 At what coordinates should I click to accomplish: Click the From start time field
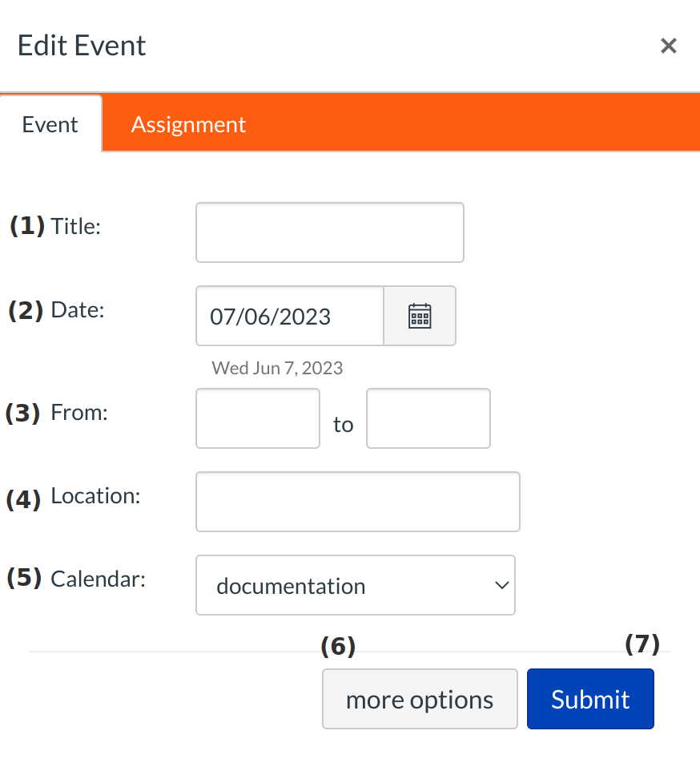[x=258, y=418]
